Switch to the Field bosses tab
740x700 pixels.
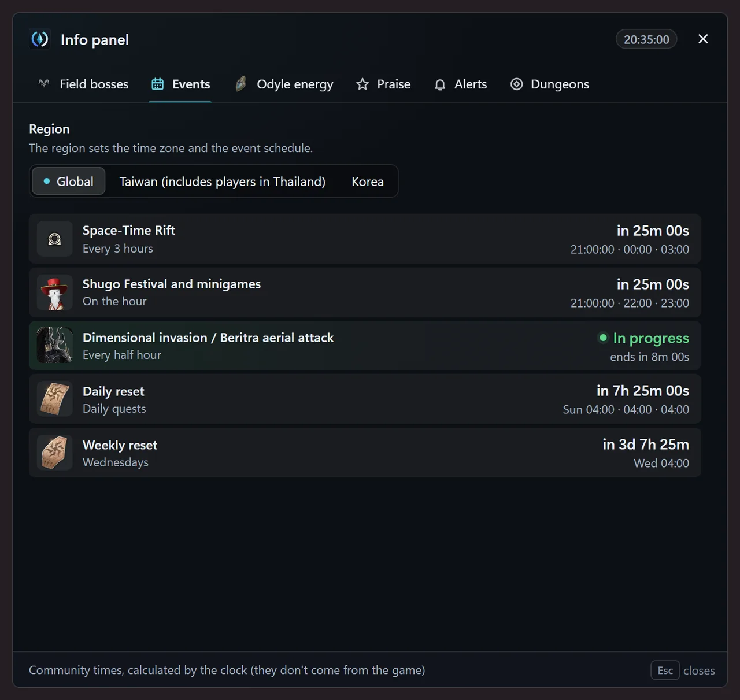(84, 84)
